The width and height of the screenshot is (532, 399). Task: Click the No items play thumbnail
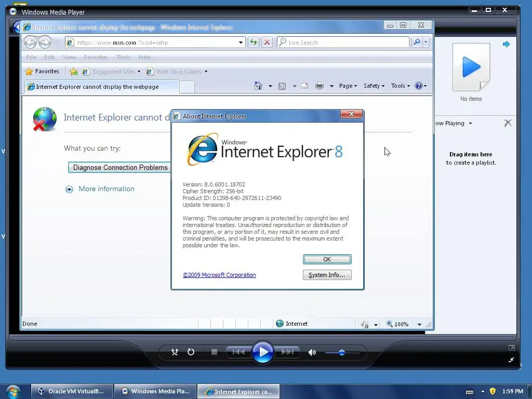pos(471,67)
